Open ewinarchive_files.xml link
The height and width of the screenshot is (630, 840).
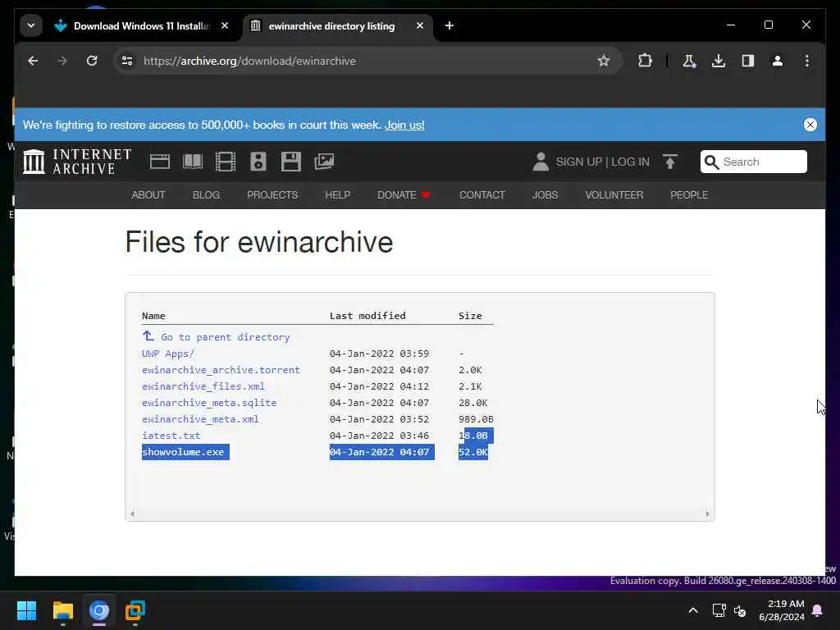coord(203,386)
